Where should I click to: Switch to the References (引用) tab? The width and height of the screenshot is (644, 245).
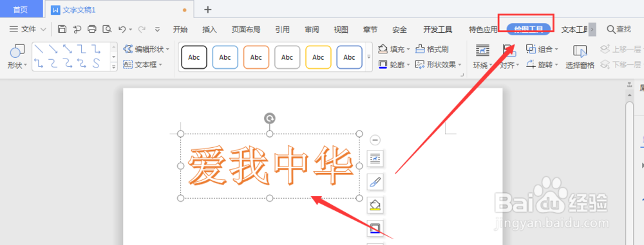tap(282, 29)
